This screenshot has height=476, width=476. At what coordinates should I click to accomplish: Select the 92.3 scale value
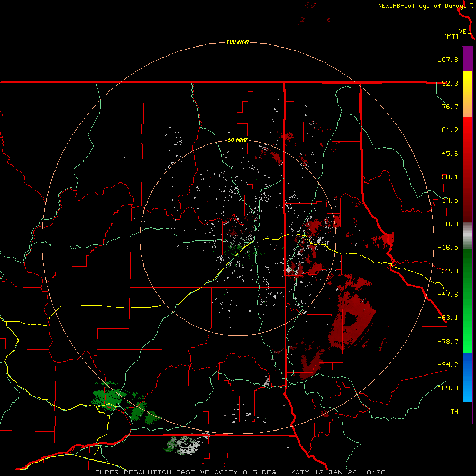click(x=450, y=83)
